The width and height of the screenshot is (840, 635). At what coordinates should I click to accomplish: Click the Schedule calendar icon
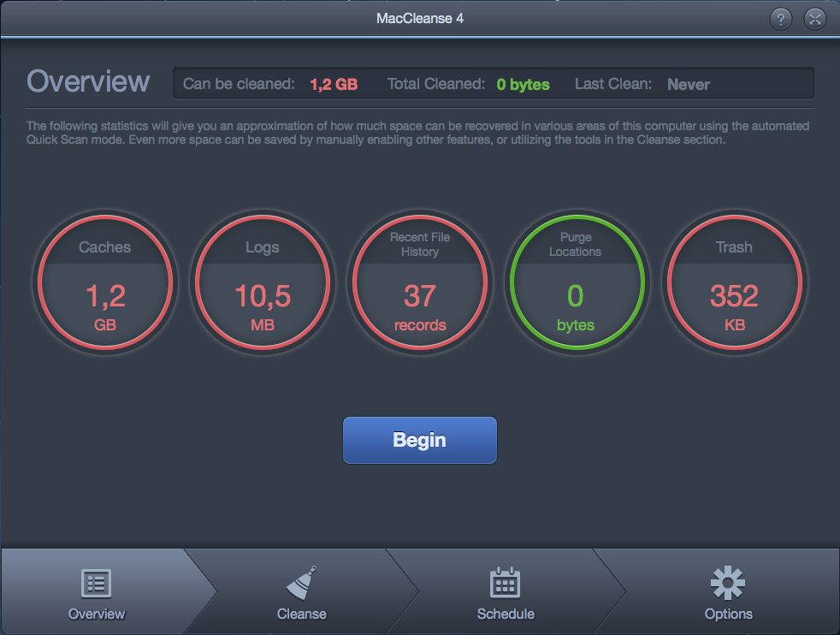[x=506, y=583]
